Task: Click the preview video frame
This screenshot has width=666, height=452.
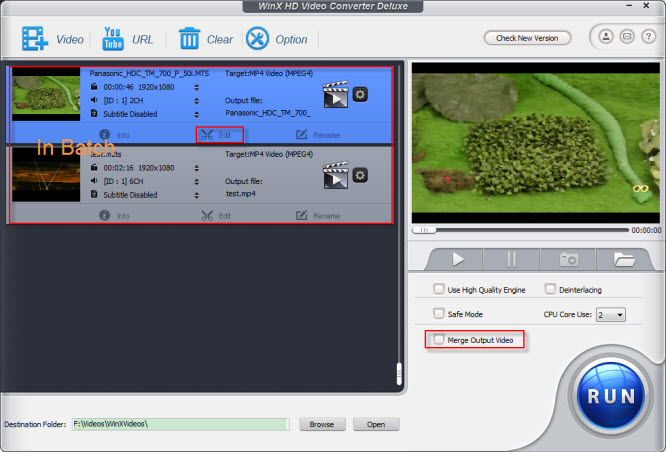Action: point(536,143)
